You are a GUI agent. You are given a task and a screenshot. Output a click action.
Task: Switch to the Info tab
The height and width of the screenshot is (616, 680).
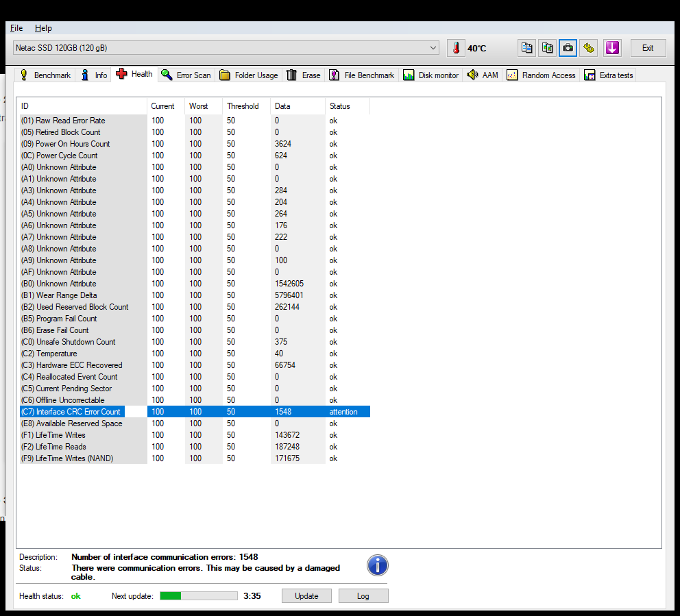(x=94, y=75)
